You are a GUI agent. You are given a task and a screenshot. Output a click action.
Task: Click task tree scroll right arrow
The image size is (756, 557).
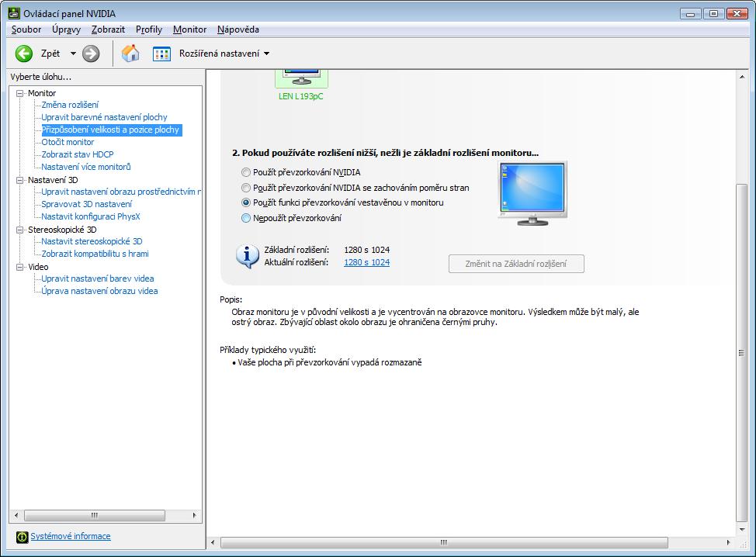(194, 516)
